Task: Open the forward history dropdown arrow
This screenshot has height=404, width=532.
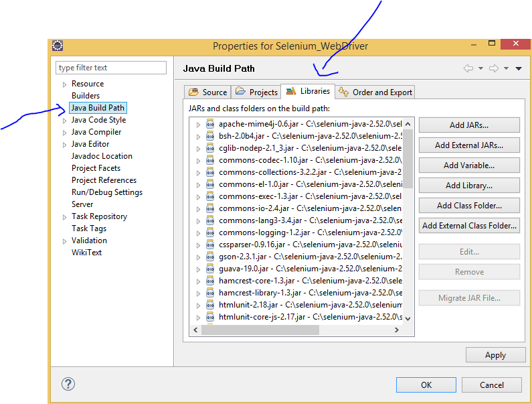Action: click(506, 68)
